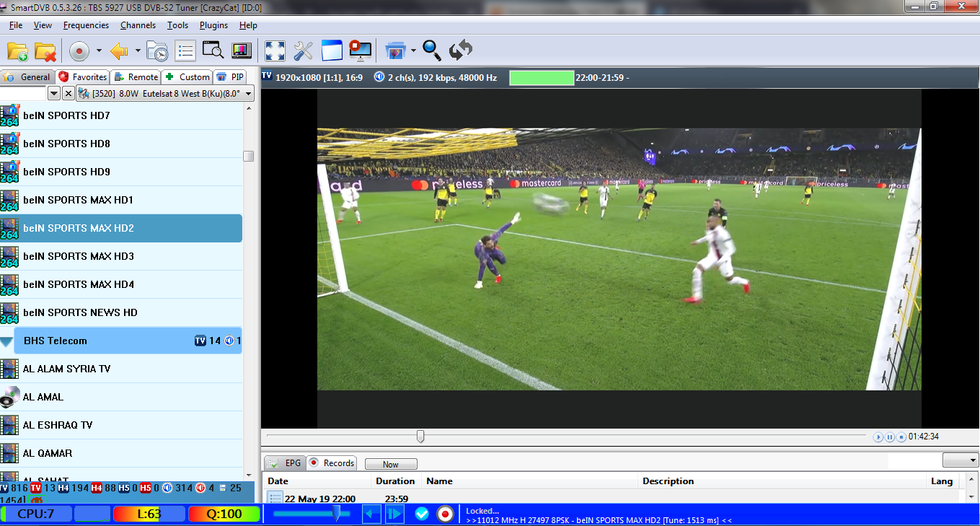
Task: Start recording with the toolbar record button
Action: click(x=79, y=51)
